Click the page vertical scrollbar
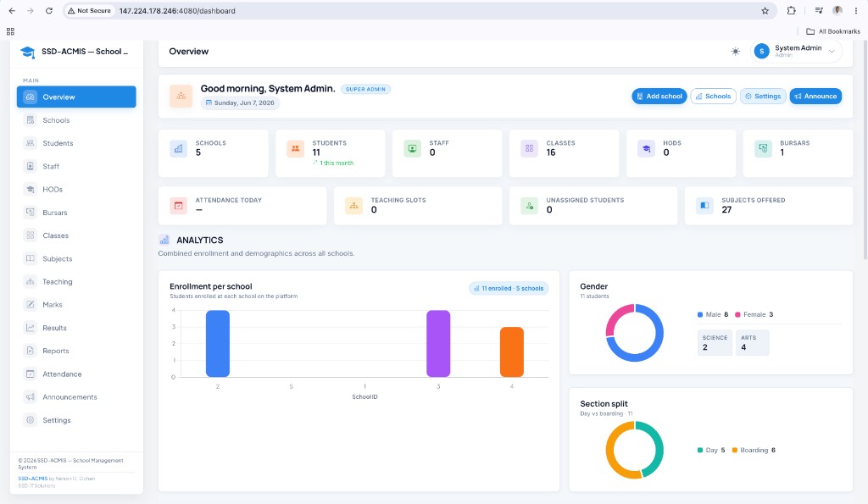This screenshot has width=868, height=504. [865, 149]
